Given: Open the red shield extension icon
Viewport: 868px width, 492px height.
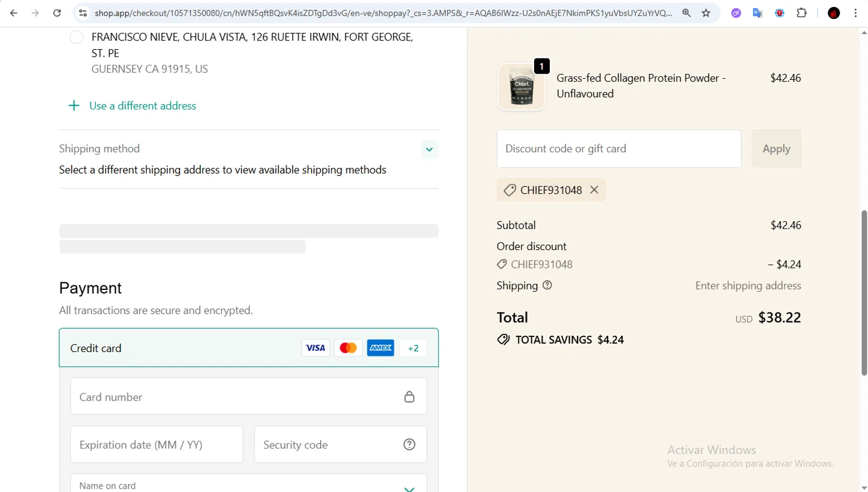Looking at the screenshot, I should (x=779, y=13).
